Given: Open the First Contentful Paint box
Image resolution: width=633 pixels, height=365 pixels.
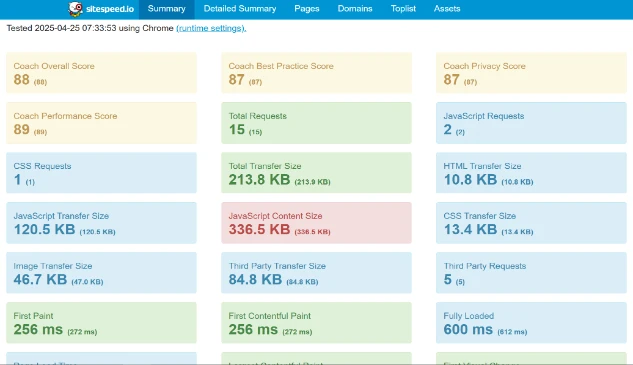Looking at the screenshot, I should pos(316,323).
